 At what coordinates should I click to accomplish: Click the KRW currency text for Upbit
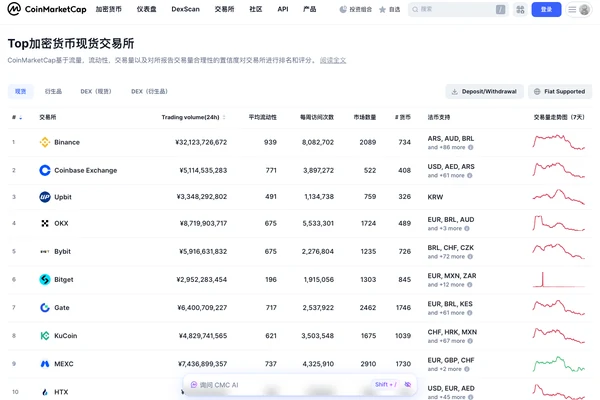pos(435,197)
